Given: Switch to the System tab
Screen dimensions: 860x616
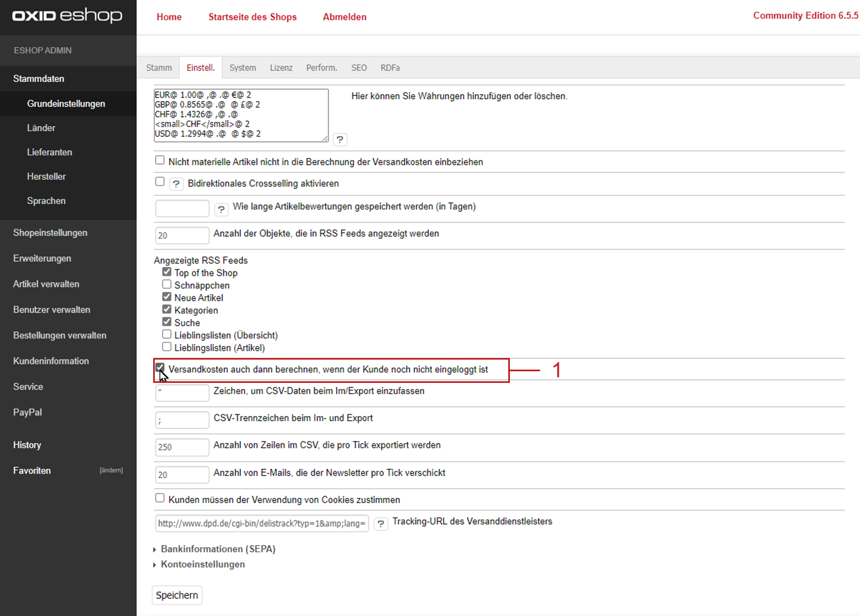Looking at the screenshot, I should tap(242, 68).
